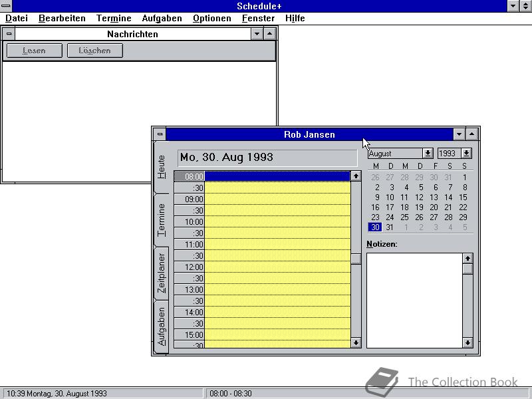This screenshot has height=399, width=532.
Task: Select August 20 in the calendar
Action: click(x=434, y=207)
